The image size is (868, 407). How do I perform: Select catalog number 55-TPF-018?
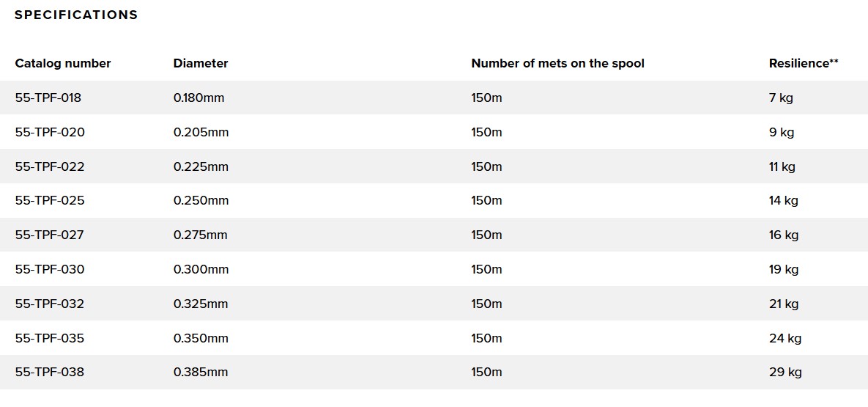[x=48, y=98]
